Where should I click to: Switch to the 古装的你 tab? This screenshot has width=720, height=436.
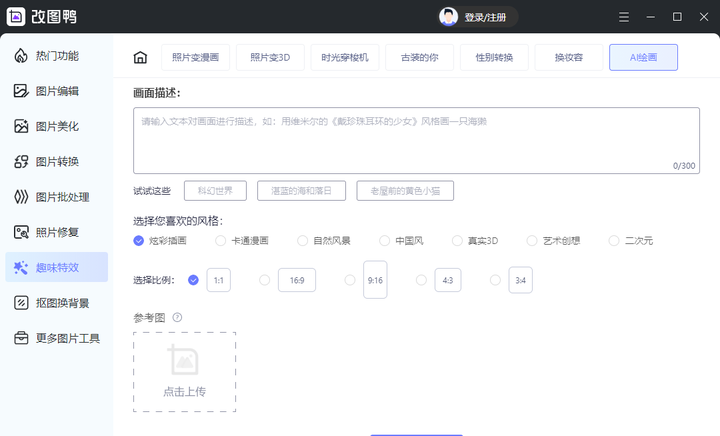tap(420, 57)
